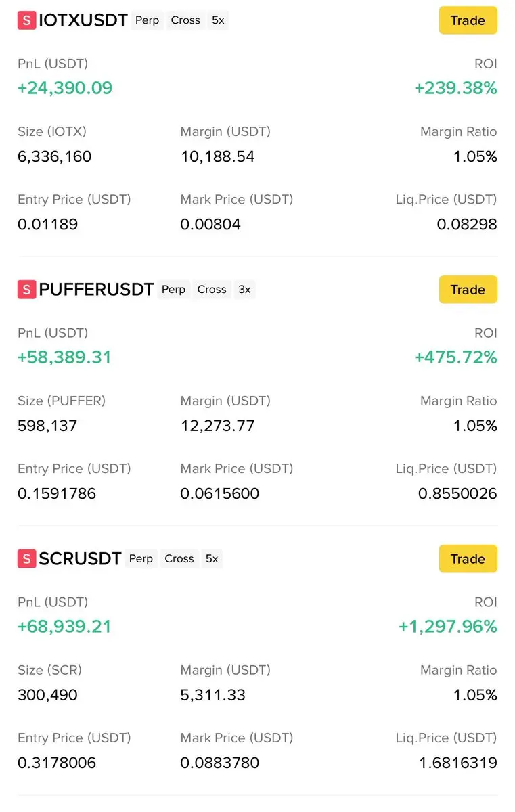Select the 5x leverage tag on IOTXUSDT

(x=218, y=20)
